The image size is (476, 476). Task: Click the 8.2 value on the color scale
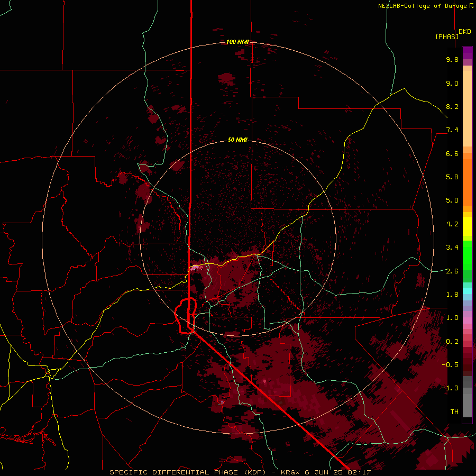point(452,106)
